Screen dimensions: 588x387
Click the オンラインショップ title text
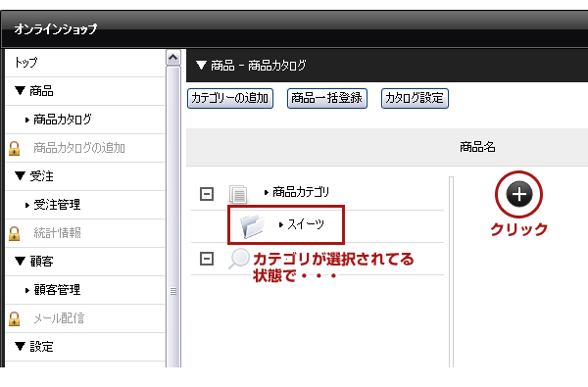[x=56, y=28]
